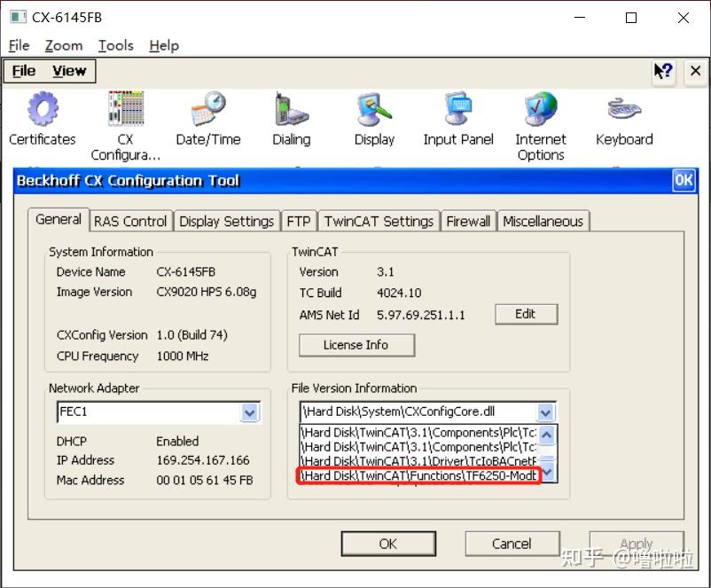
Task: Expand the Network Adapter FEC1 dropdown
Action: (x=250, y=412)
